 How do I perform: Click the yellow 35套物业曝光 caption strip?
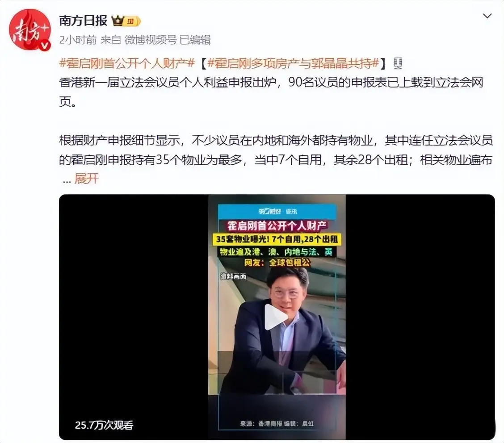click(x=277, y=239)
